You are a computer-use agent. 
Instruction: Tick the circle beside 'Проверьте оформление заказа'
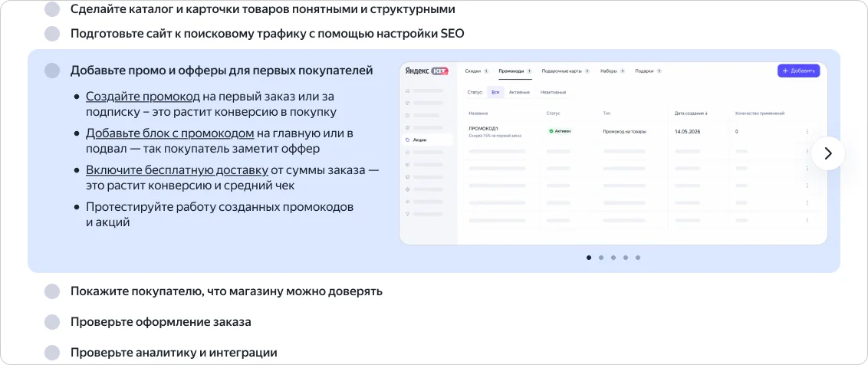pyautogui.click(x=52, y=322)
